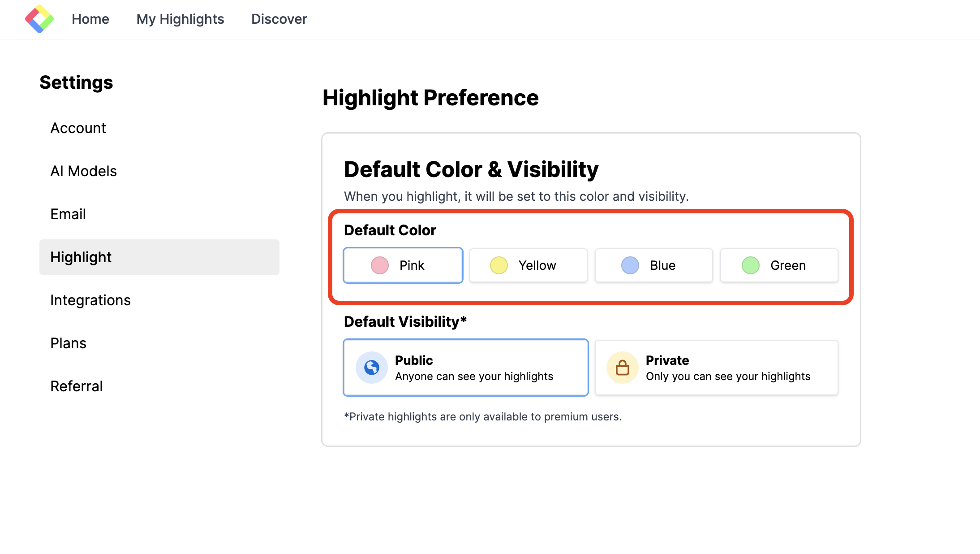View the Plans settings page
Screen dimensions: 980x554
point(68,343)
